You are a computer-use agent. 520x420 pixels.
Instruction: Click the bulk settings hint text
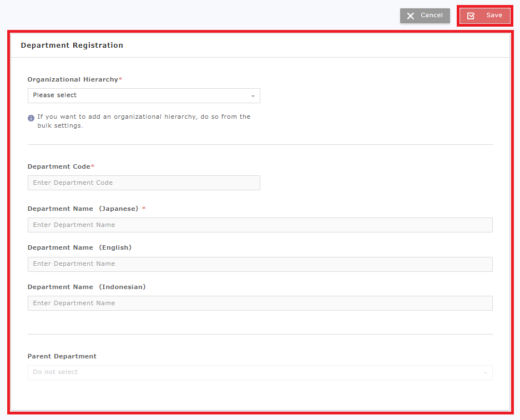143,122
